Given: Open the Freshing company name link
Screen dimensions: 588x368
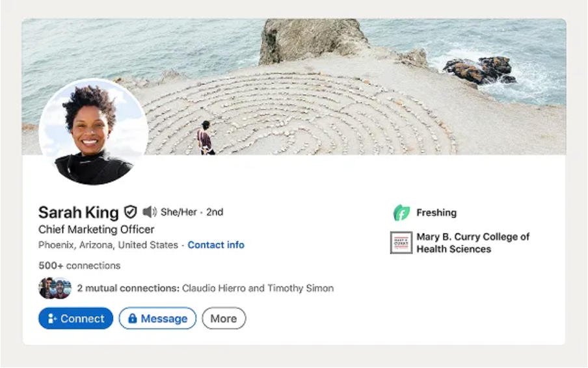Looking at the screenshot, I should coord(436,213).
